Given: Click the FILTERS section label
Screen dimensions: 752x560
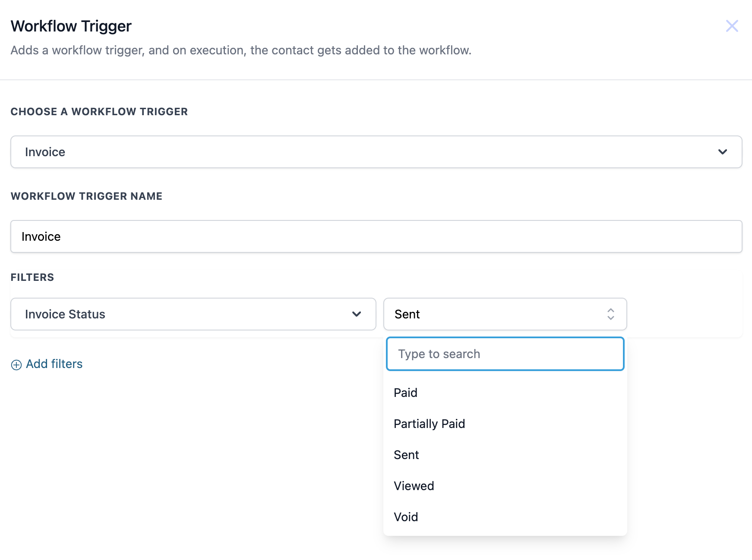Looking at the screenshot, I should (x=32, y=277).
